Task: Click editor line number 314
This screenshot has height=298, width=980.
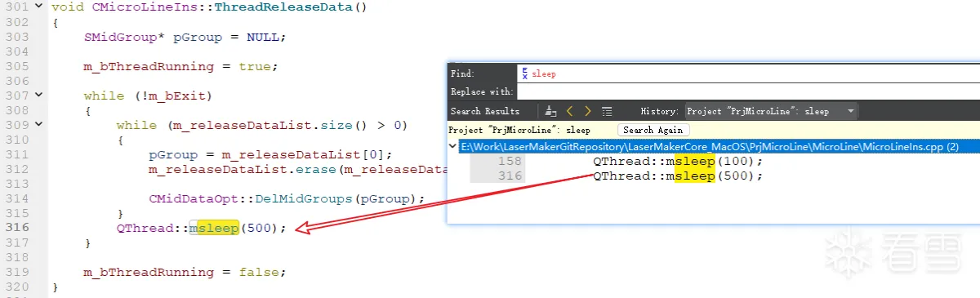Action: coord(16,199)
